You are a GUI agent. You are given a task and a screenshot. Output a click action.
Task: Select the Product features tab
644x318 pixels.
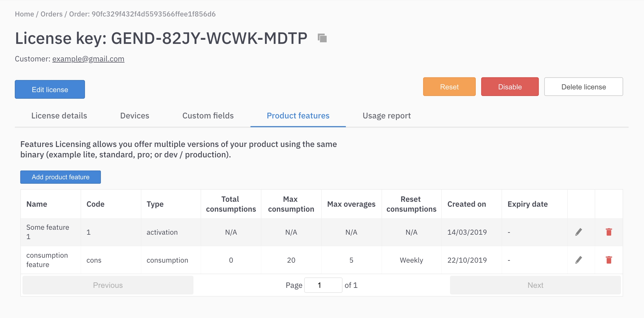pyautogui.click(x=298, y=116)
